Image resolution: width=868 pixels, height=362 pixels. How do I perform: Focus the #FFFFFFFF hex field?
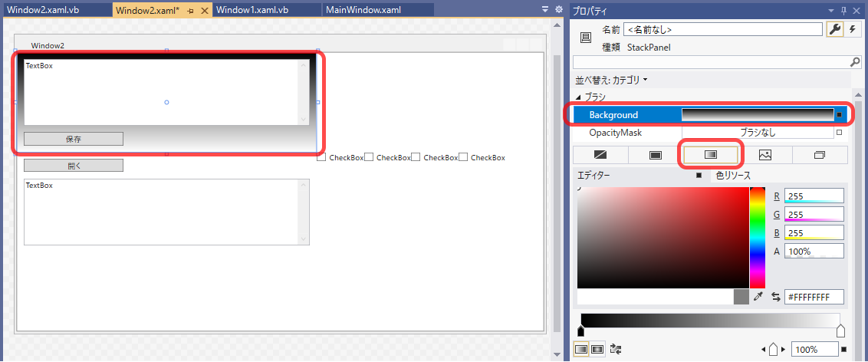814,297
